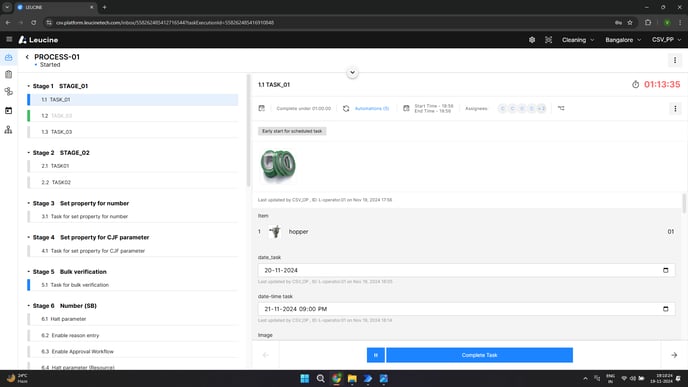Open the hopper item image
688x387 pixels.
[x=275, y=231]
